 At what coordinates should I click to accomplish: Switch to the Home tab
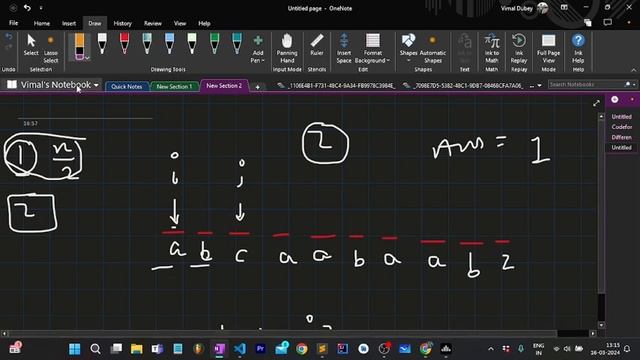tap(42, 23)
